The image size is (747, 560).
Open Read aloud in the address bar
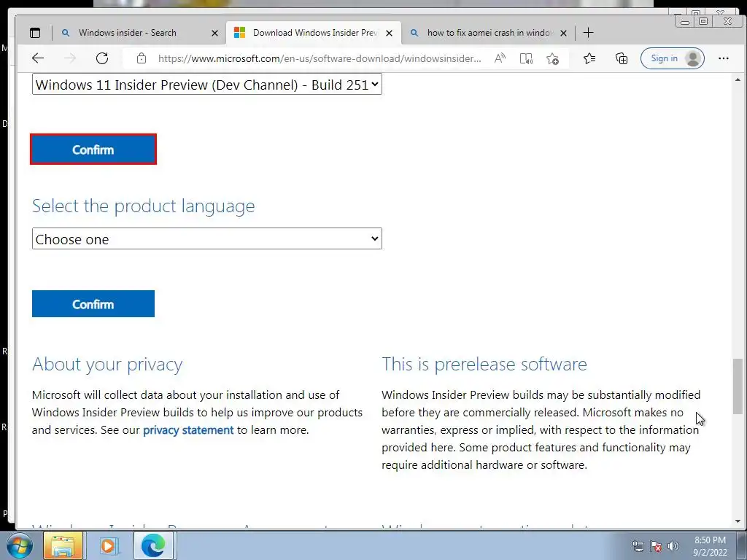[500, 58]
